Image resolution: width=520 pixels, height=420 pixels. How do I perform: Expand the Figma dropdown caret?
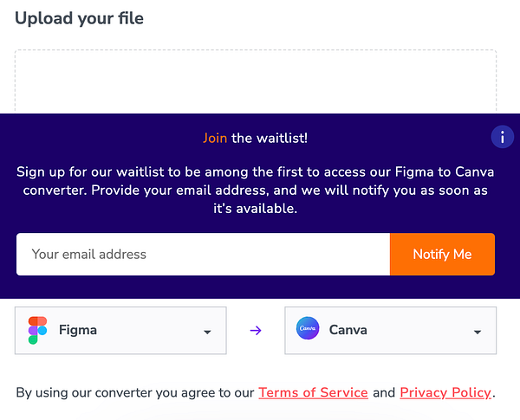pyautogui.click(x=207, y=332)
